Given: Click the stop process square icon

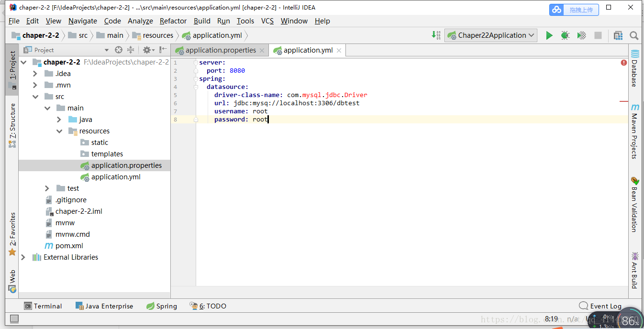Looking at the screenshot, I should point(598,35).
